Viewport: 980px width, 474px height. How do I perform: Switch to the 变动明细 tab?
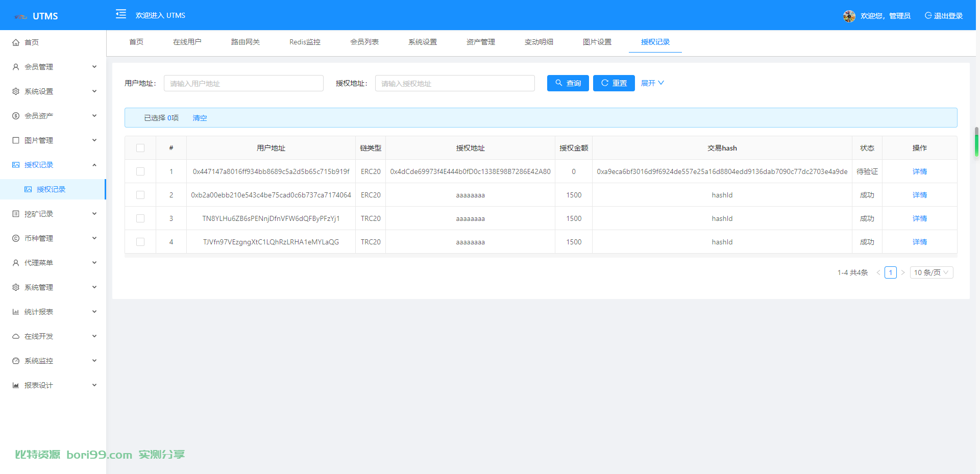[539, 42]
